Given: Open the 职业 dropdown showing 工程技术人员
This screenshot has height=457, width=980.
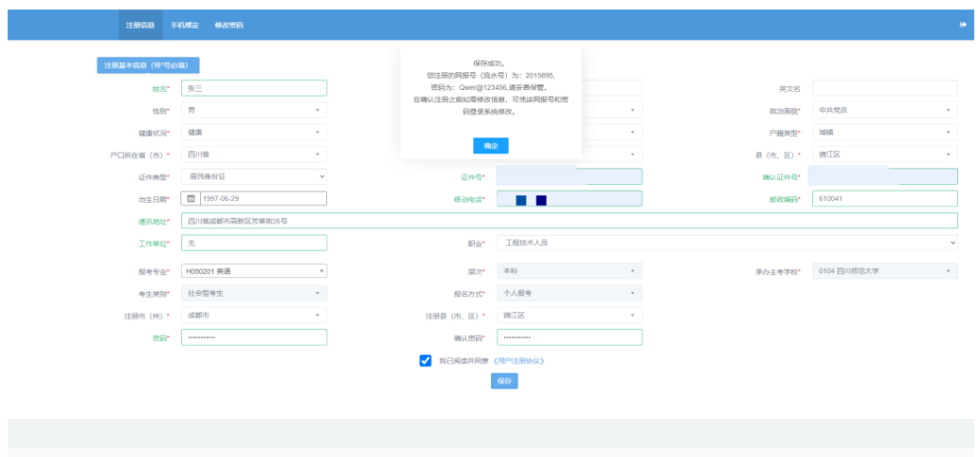Looking at the screenshot, I should click(x=727, y=244).
